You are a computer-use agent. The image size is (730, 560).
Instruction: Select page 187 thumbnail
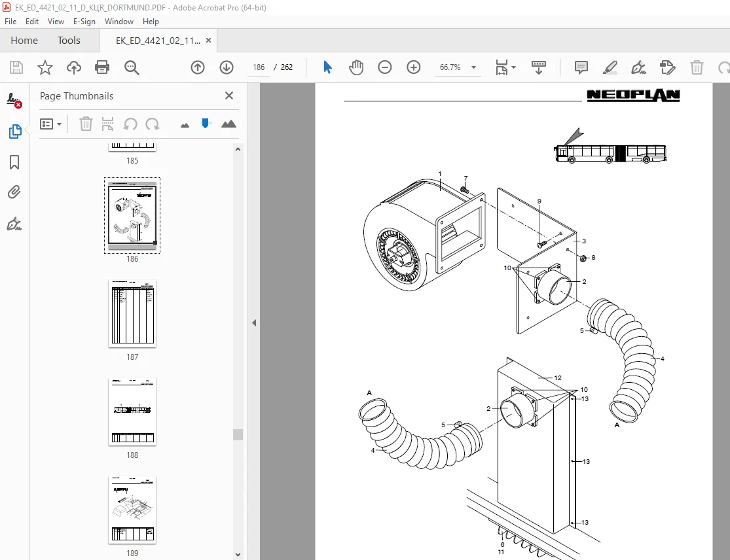pos(132,313)
